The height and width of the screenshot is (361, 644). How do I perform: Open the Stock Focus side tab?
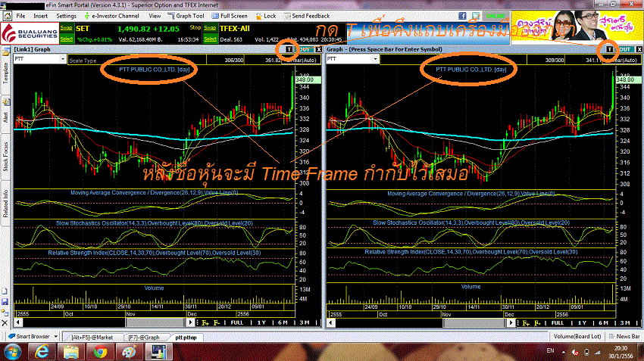[5, 157]
